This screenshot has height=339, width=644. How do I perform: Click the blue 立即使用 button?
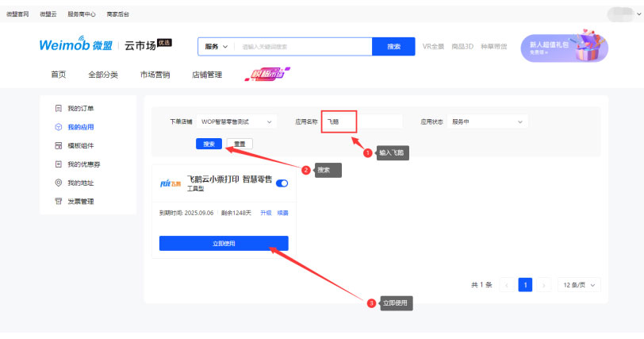coord(224,243)
